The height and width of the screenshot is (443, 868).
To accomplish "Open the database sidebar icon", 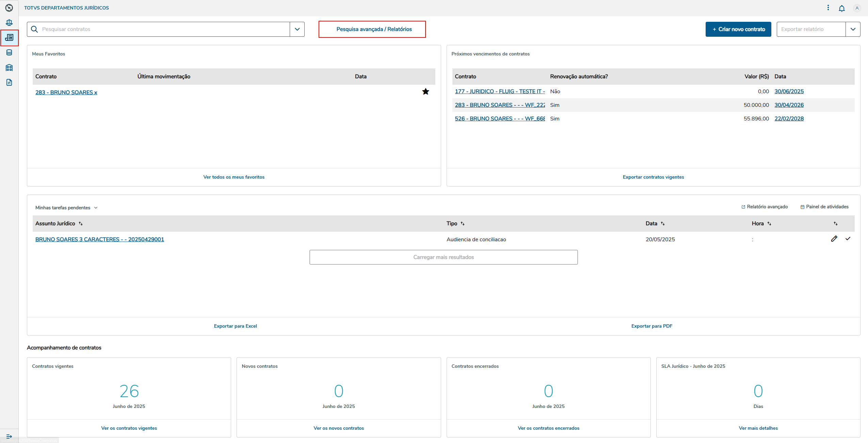I will coord(9,52).
